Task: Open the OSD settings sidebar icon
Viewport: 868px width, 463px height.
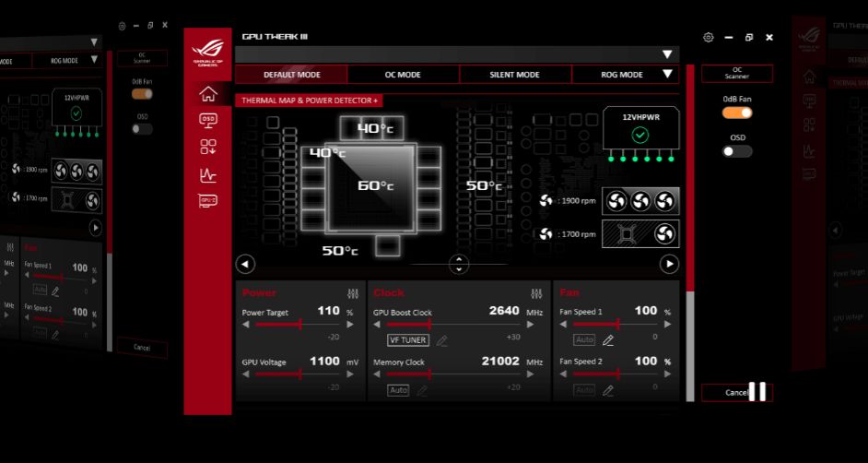Action: (208, 120)
